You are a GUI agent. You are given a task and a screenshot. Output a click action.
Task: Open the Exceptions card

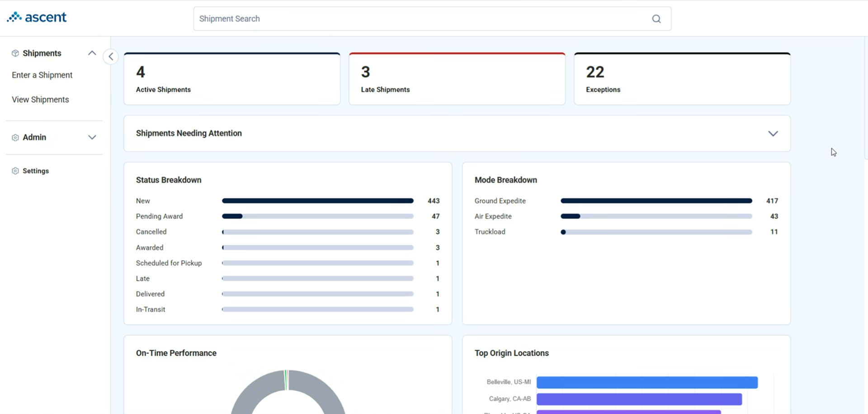point(682,79)
